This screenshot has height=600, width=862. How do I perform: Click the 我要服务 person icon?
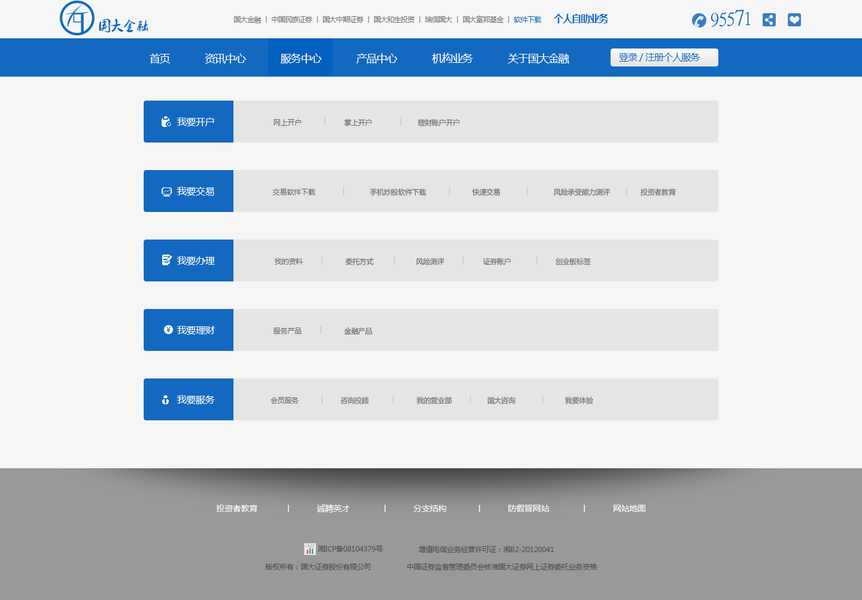click(x=165, y=400)
